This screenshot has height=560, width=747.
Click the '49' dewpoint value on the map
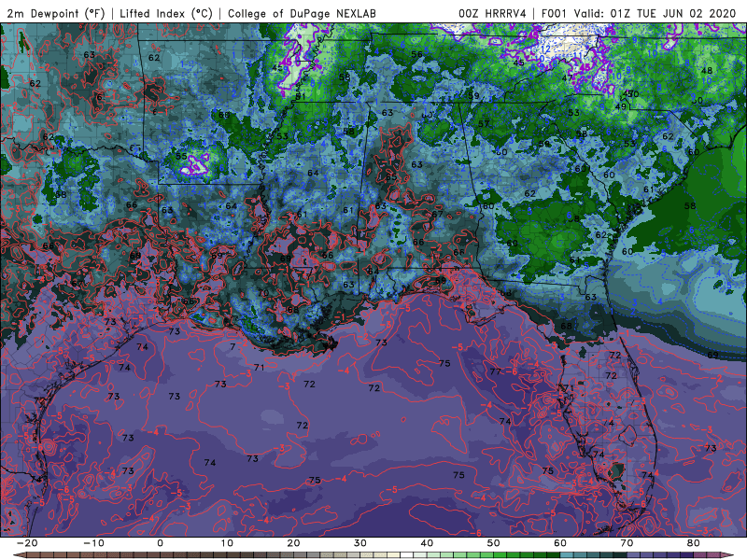tap(620, 106)
